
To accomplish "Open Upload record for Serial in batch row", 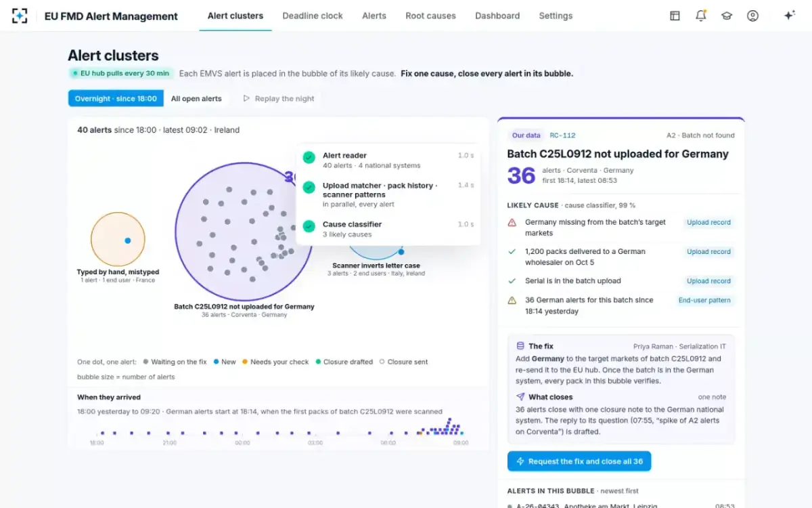I will point(708,280).
